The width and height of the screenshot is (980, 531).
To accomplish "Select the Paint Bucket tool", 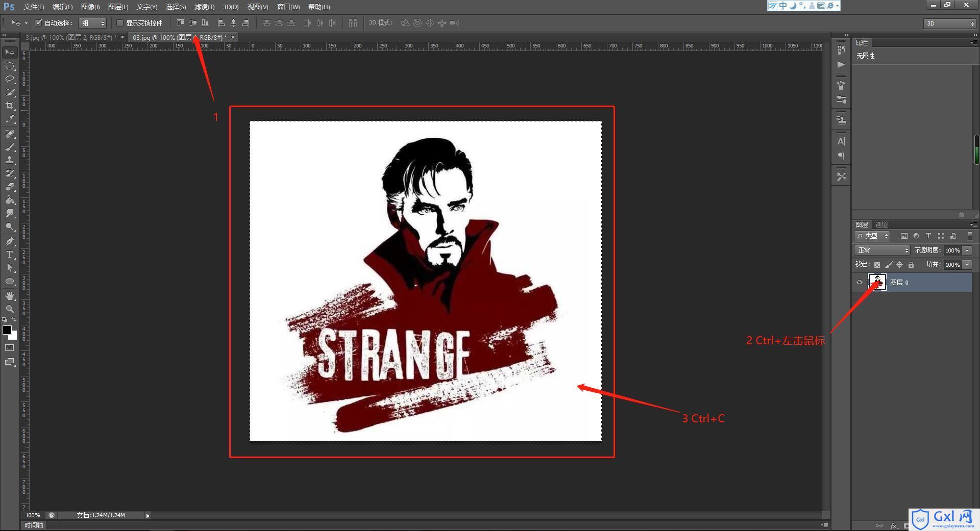I will click(10, 200).
